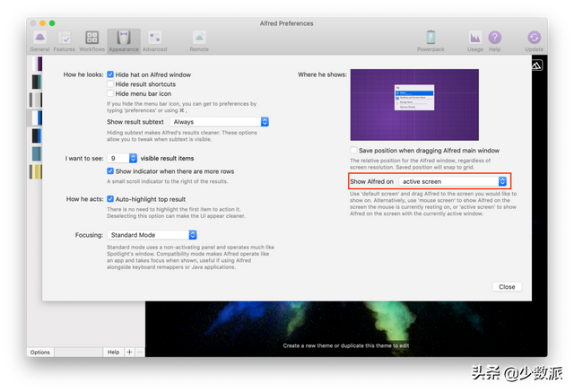Change the visible result items count
This screenshot has width=574, height=392.
pyautogui.click(x=122, y=158)
